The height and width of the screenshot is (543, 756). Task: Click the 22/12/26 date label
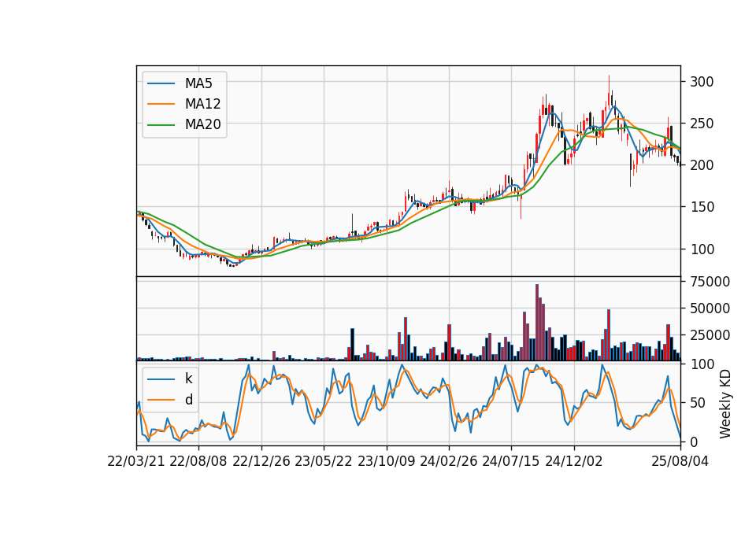tap(261, 461)
